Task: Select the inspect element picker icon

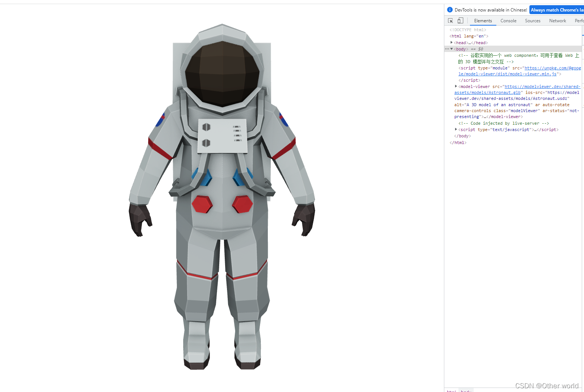Action: 450,21
